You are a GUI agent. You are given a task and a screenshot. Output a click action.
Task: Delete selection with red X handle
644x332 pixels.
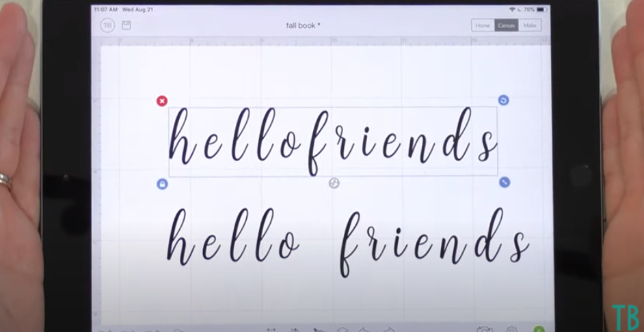pyautogui.click(x=162, y=101)
